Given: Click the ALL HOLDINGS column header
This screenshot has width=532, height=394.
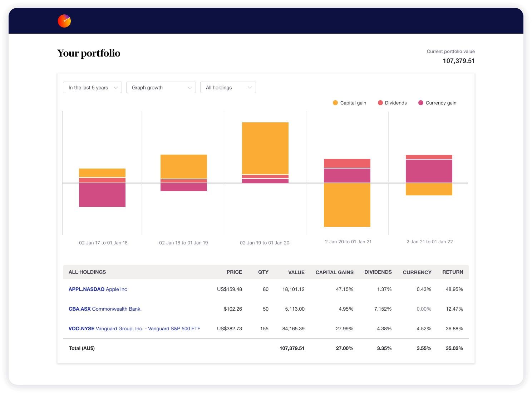Looking at the screenshot, I should (x=87, y=272).
